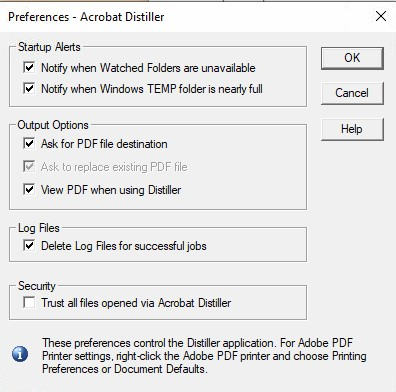Toggle Delete Log Files for successful jobs
396x392 pixels.
coord(29,246)
